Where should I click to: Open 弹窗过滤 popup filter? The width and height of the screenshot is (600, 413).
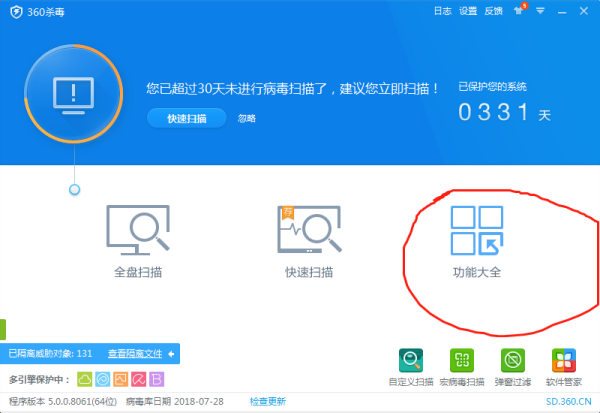point(513,367)
